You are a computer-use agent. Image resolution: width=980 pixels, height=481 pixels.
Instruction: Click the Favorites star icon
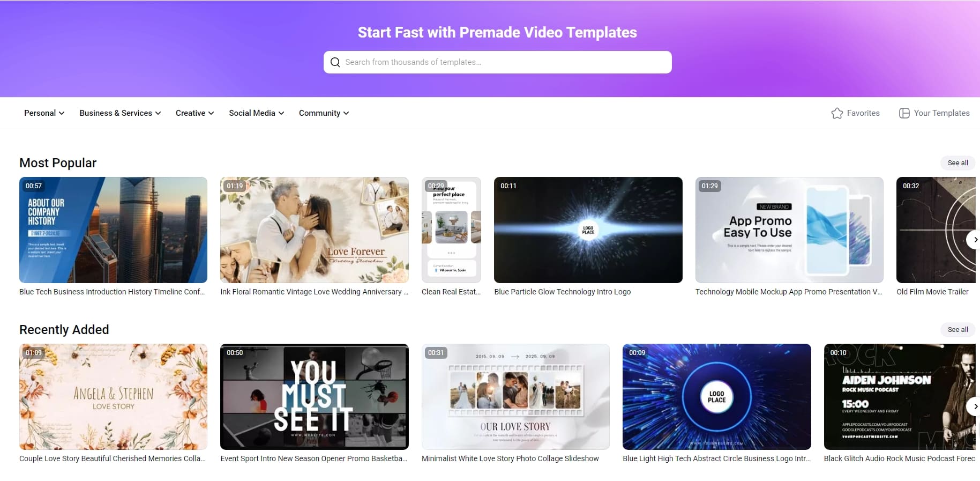[x=836, y=113]
